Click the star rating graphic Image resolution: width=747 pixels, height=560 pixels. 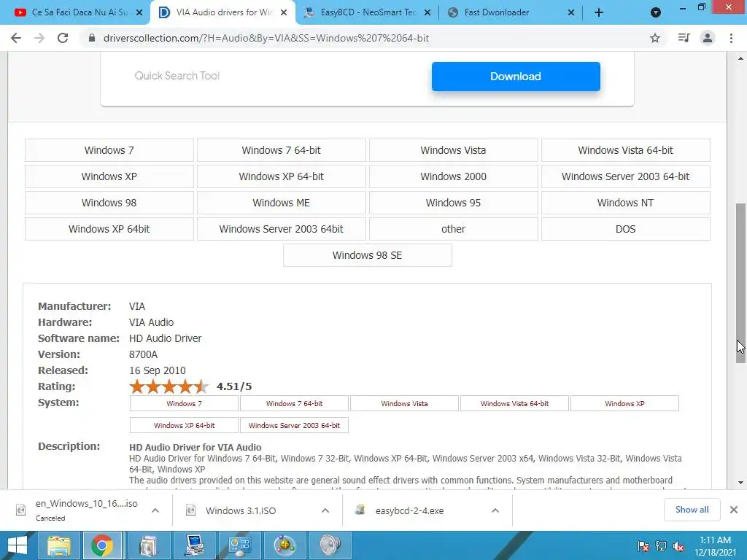pyautogui.click(x=169, y=386)
